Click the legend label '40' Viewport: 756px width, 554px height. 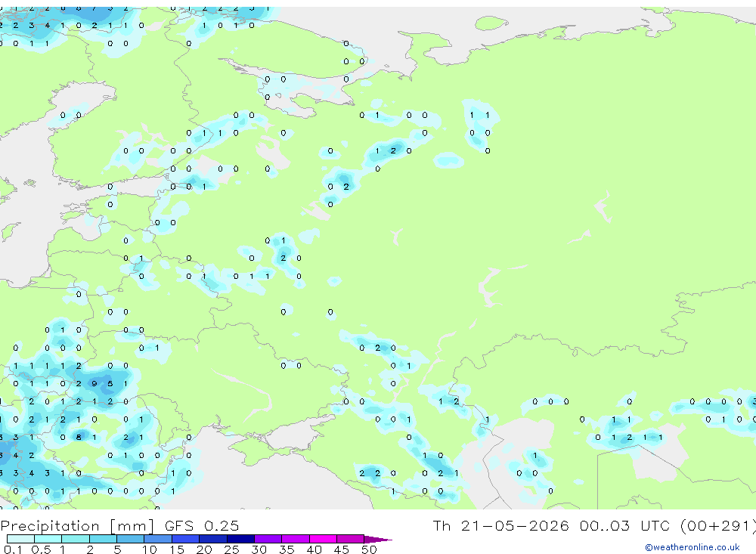click(x=314, y=549)
